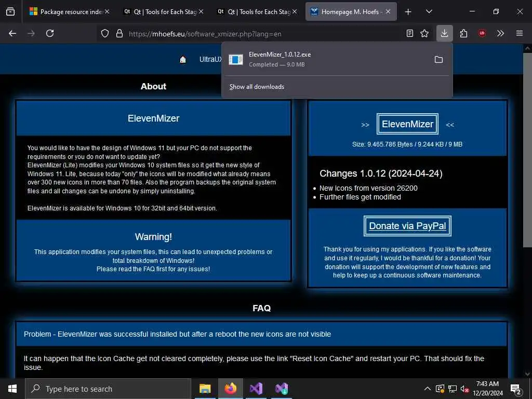The width and height of the screenshot is (532, 399).
Task: Click the About heading
Action: click(153, 87)
